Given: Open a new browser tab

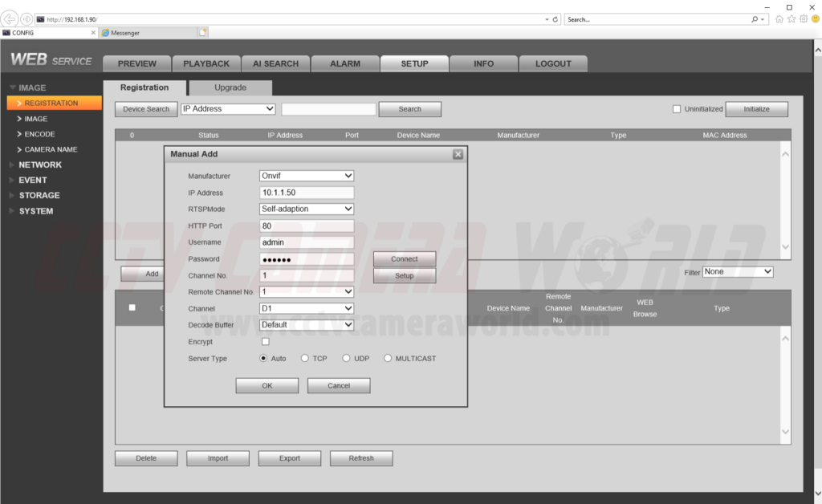Looking at the screenshot, I should pos(203,33).
